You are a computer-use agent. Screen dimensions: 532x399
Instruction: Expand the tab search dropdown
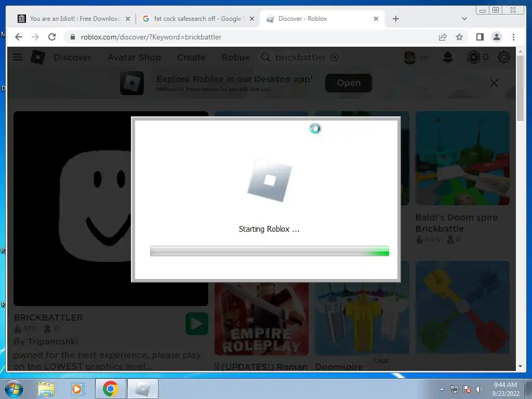click(464, 19)
